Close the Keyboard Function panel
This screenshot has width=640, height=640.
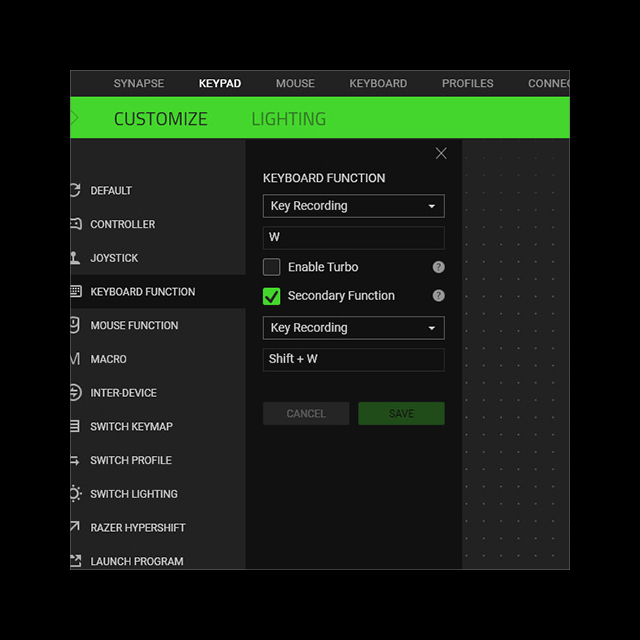tap(441, 153)
